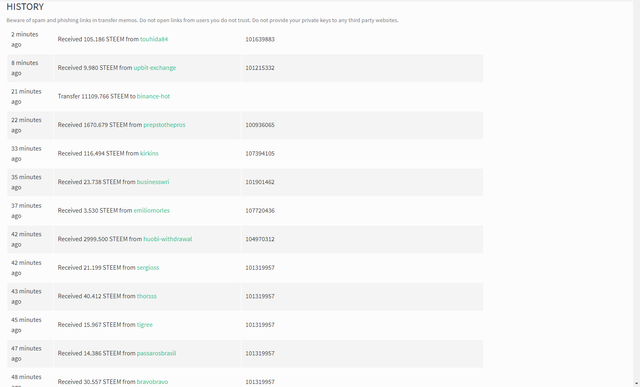640x387 pixels.
Task: Open the upbit-exchange account link
Action: (155, 68)
